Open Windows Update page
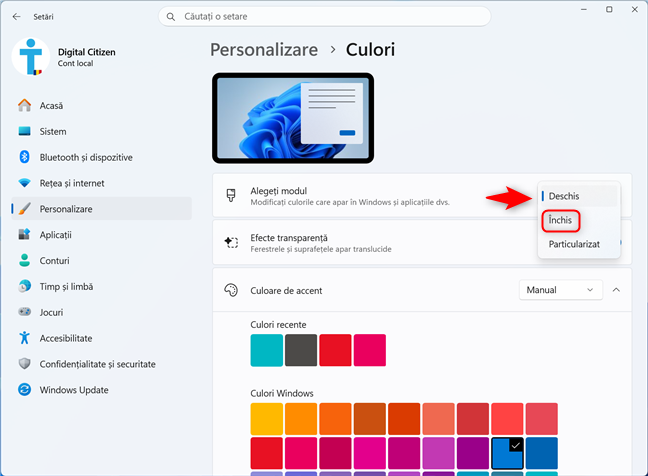 click(102, 390)
